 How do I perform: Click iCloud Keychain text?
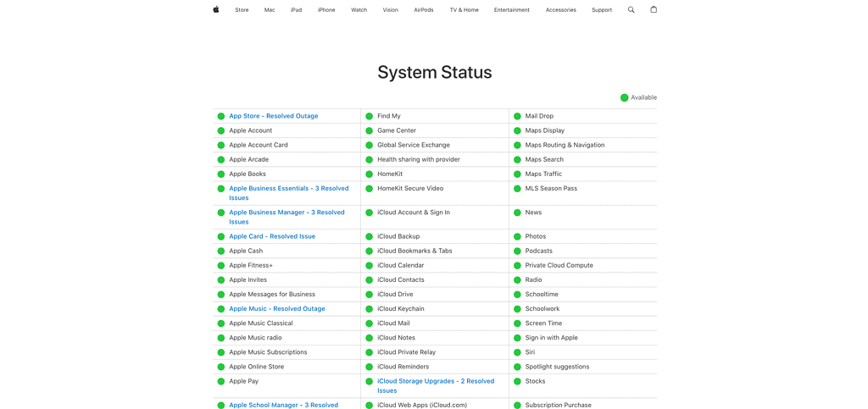point(401,308)
